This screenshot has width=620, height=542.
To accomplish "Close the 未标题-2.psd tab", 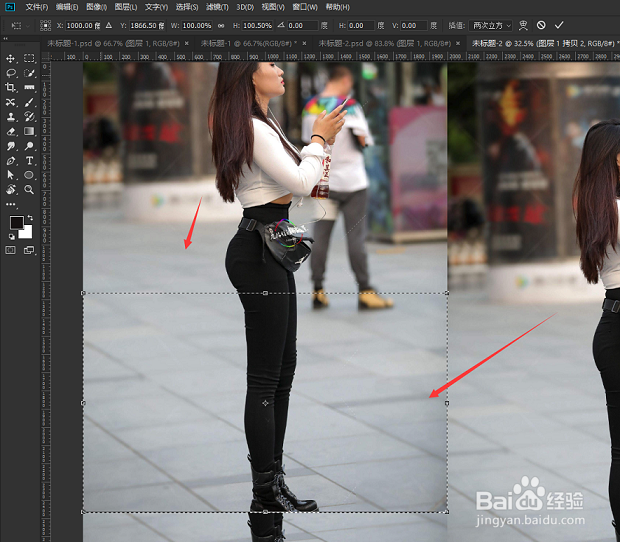I will [x=458, y=43].
